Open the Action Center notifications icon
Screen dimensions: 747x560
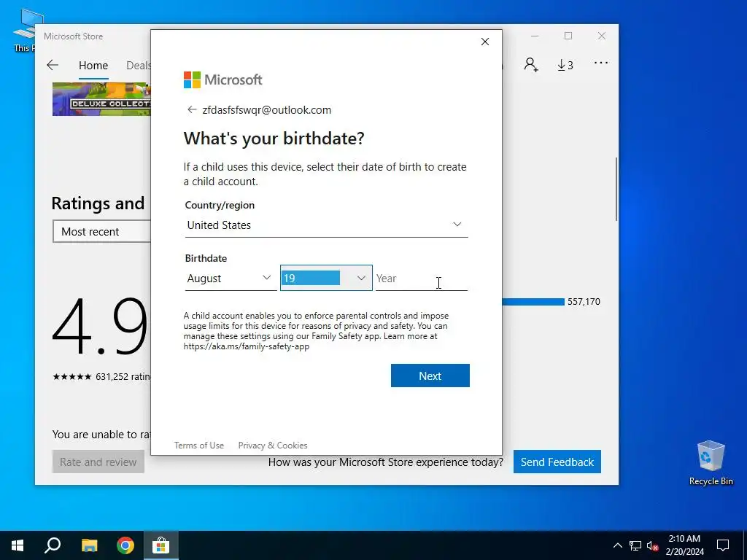723,545
